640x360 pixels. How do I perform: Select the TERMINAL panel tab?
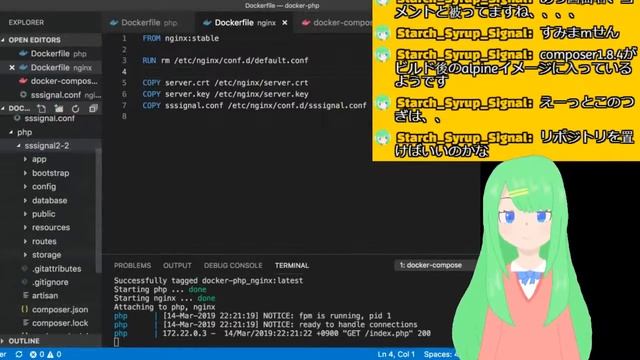click(292, 265)
